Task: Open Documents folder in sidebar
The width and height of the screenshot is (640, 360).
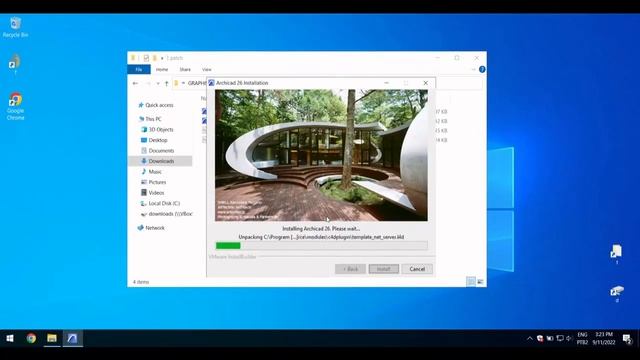Action: click(158, 151)
